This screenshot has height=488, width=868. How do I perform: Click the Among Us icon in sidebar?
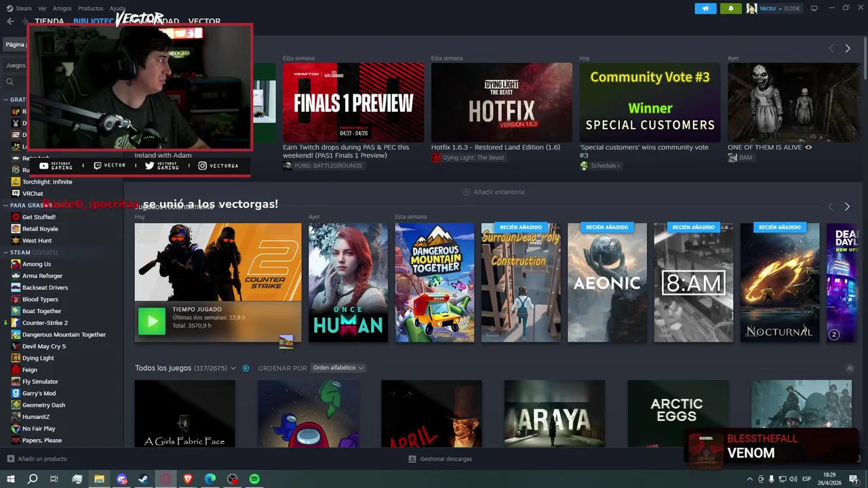click(16, 264)
